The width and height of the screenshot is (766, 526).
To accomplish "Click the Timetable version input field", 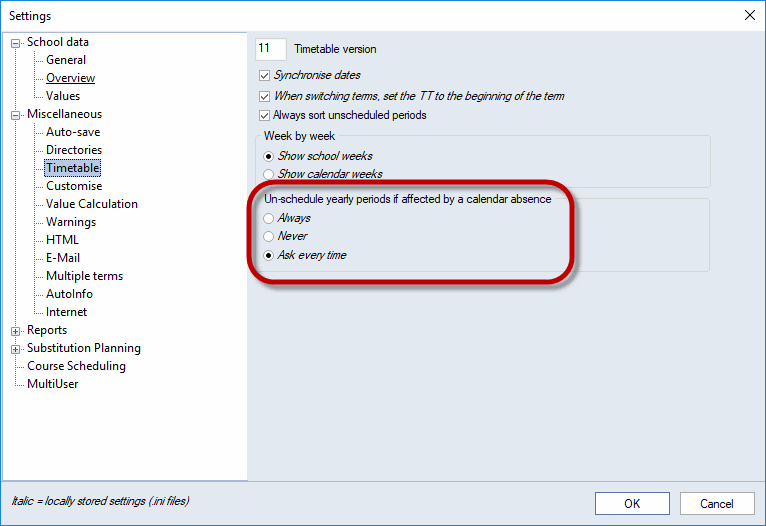I will pyautogui.click(x=271, y=49).
